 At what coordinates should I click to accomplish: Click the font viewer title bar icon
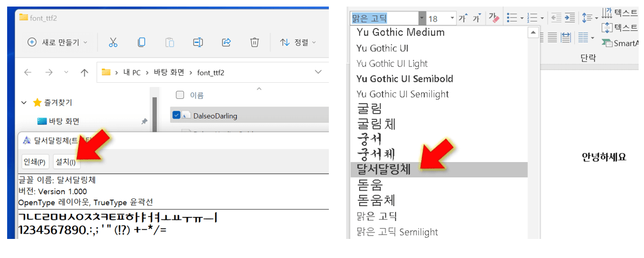(x=27, y=141)
